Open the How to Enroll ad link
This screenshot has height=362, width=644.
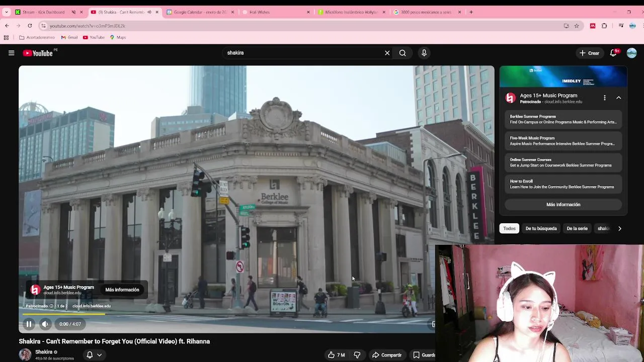tap(563, 184)
